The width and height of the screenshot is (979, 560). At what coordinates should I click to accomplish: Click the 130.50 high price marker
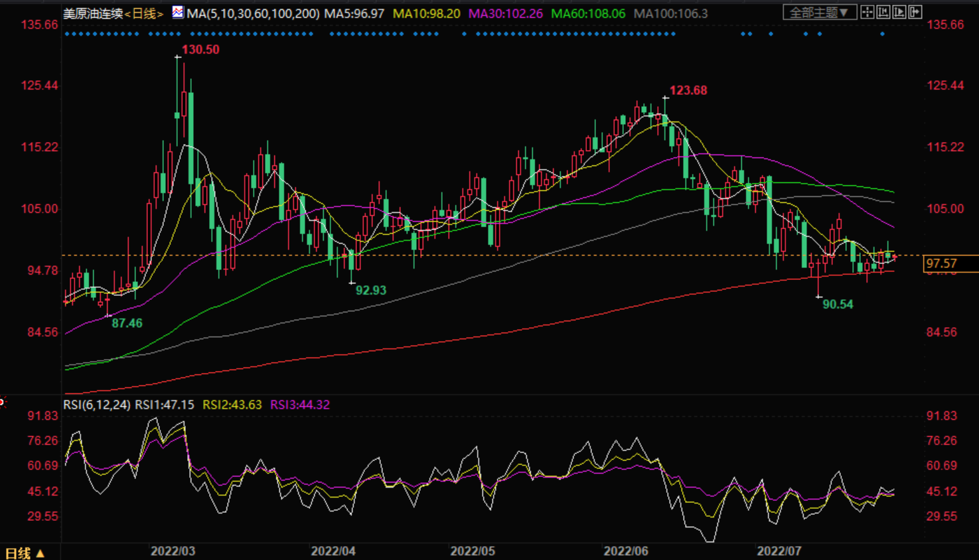point(200,50)
